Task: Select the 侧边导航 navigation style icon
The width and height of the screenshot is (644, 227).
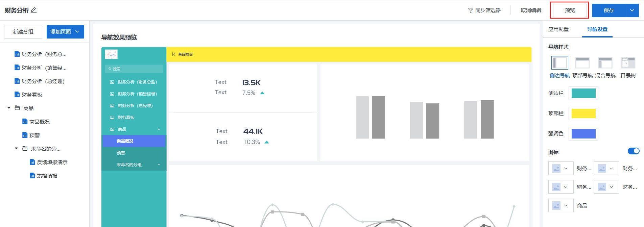Action: 559,63
